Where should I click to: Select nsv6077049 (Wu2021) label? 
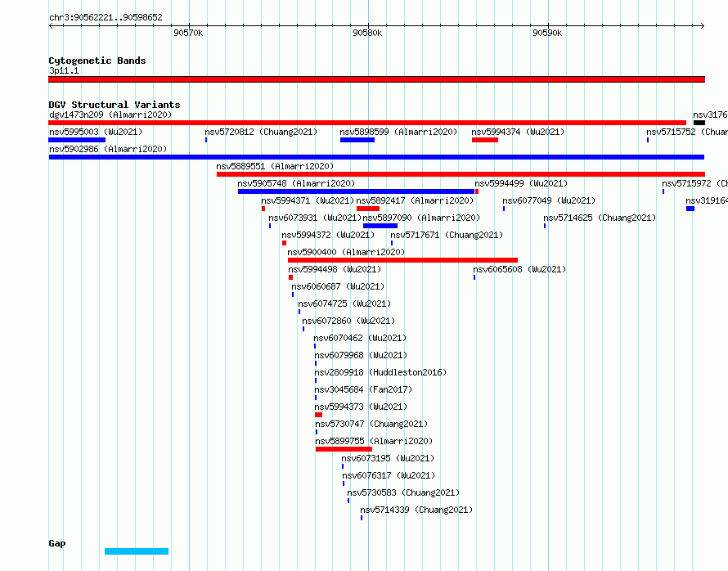pos(549,200)
